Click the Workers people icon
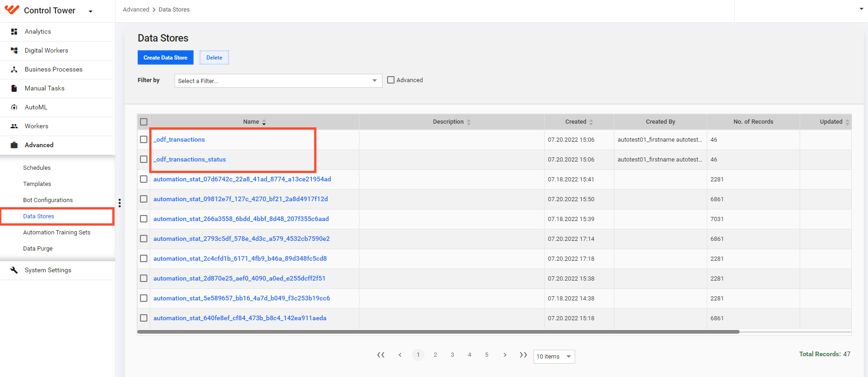The width and height of the screenshot is (868, 377). [14, 126]
